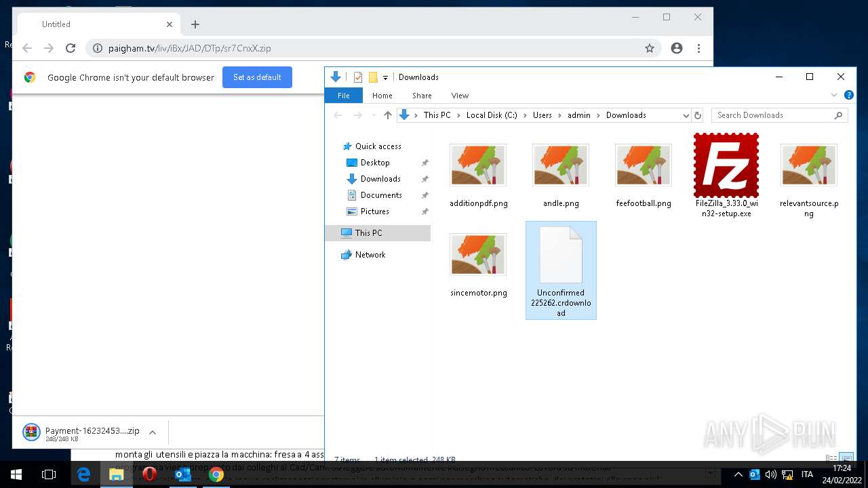Open recent locations dropdown in Explorer
Image resolution: width=868 pixels, height=488 pixels.
point(372,115)
